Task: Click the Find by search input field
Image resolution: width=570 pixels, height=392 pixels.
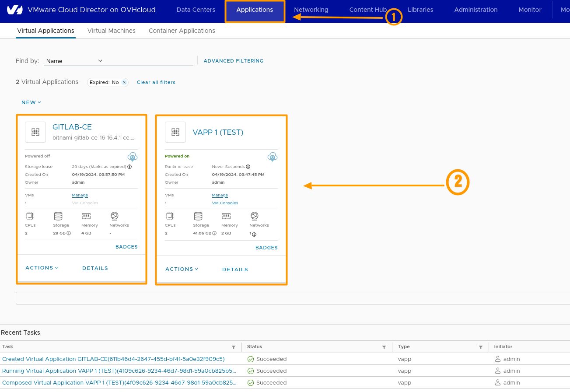Action: [149, 61]
